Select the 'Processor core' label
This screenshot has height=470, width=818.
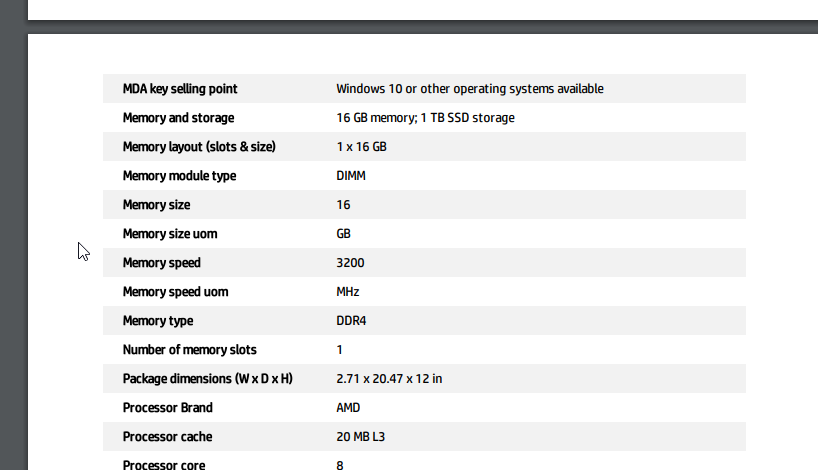[x=164, y=465]
